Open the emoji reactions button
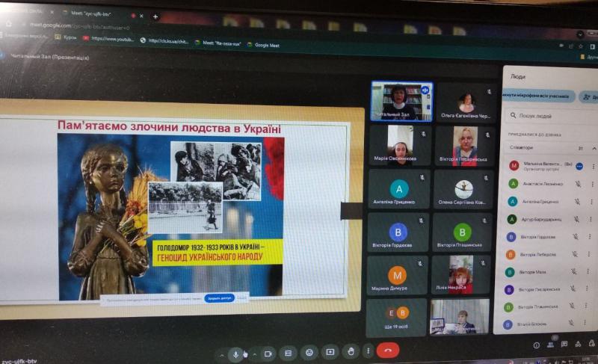Screen dimensions: 598x364 [309, 353]
